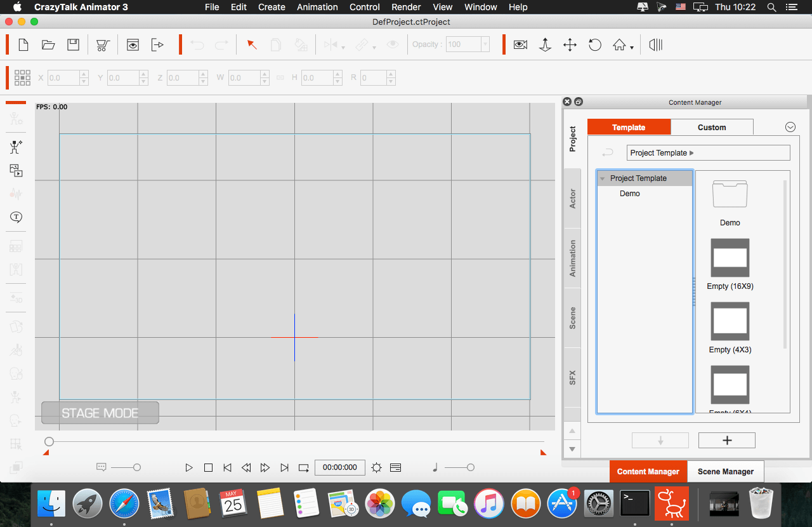Open the File menu
812x527 pixels.
tap(212, 7)
